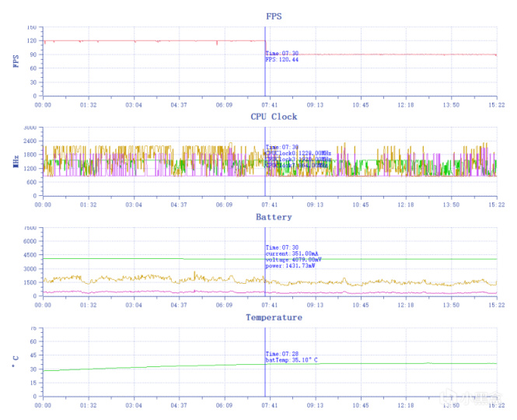Image resolution: width=517 pixels, height=420 pixels.
Task: Click the 10:45 tick on Battery time axis
Action: [x=361, y=305]
